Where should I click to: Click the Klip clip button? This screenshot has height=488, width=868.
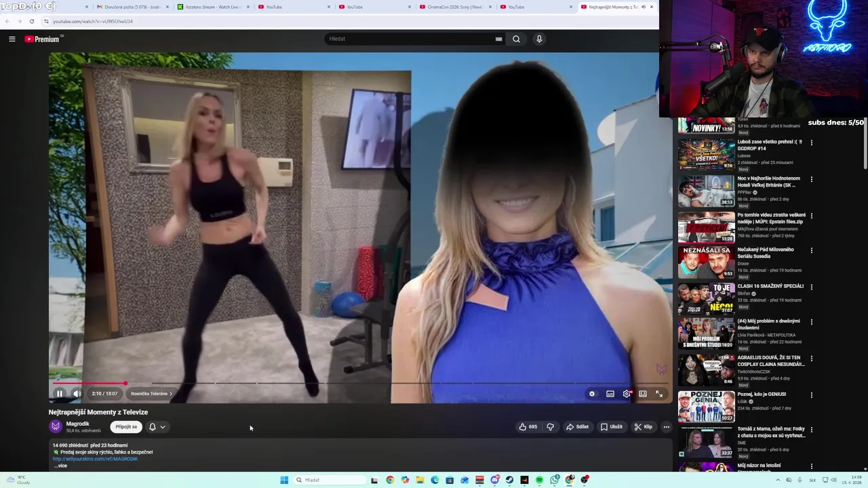tap(643, 427)
